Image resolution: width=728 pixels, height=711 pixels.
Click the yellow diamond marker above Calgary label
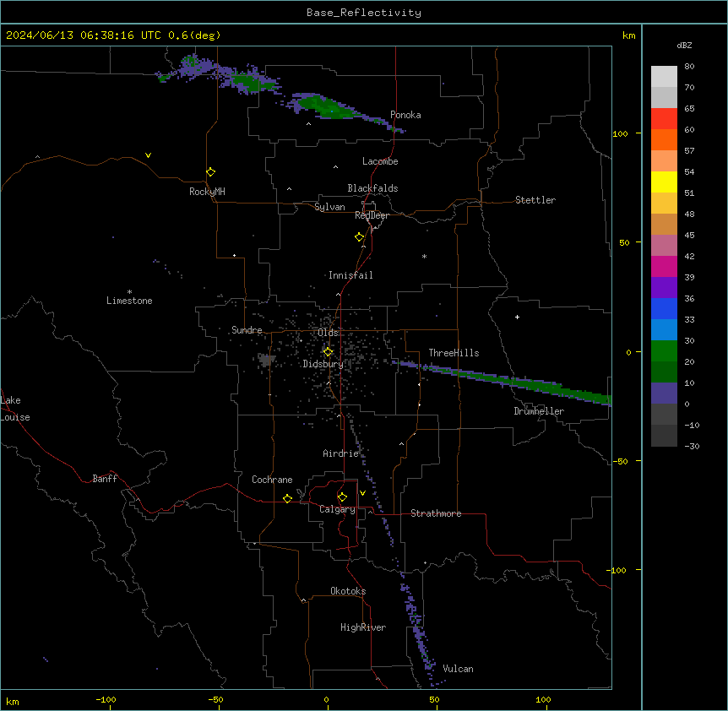click(342, 497)
